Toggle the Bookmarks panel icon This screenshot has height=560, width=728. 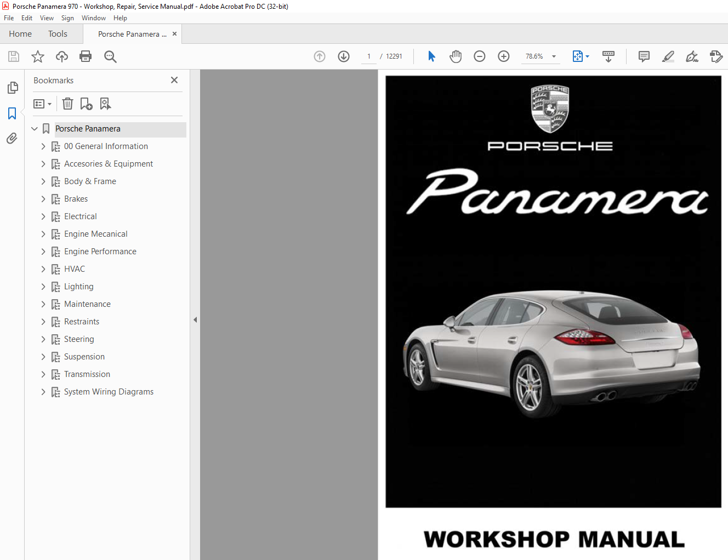[x=12, y=113]
